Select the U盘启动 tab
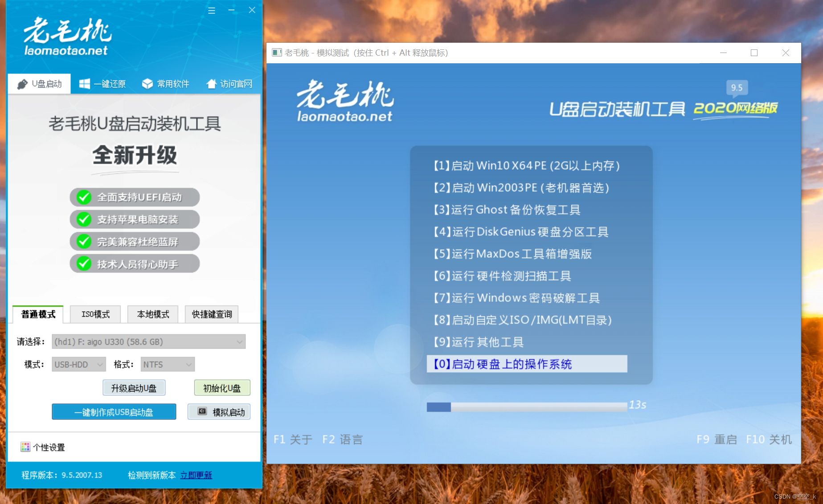 point(39,84)
